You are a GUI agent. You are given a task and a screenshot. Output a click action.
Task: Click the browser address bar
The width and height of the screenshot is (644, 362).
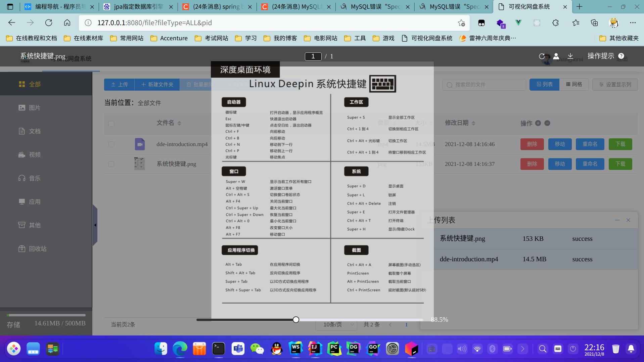coord(274,23)
